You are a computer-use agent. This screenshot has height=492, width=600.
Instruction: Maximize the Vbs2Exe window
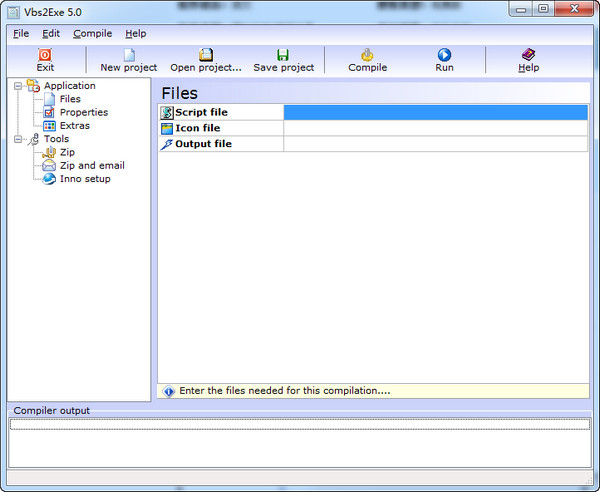(x=543, y=9)
